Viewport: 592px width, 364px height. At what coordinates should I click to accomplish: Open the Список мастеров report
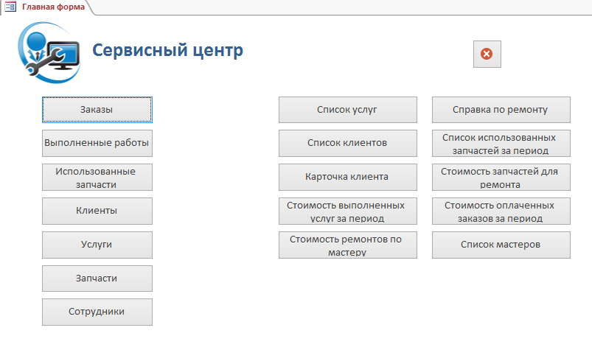point(501,245)
